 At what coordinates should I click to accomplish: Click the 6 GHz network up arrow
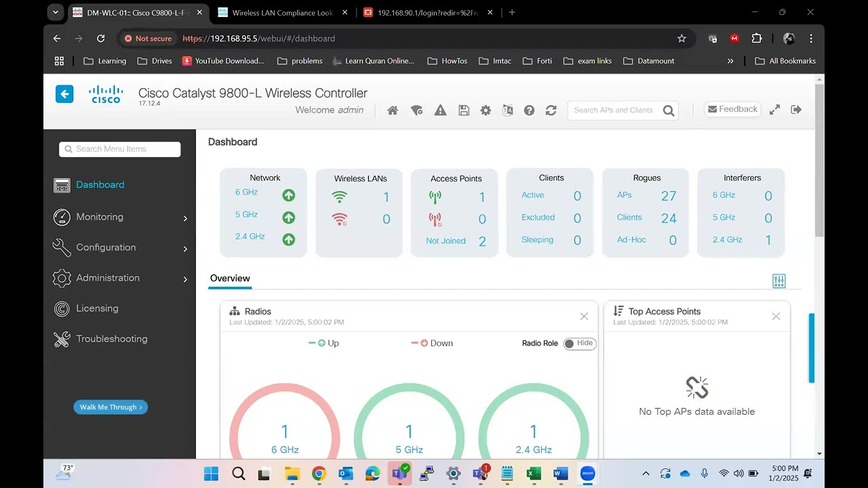pos(289,195)
